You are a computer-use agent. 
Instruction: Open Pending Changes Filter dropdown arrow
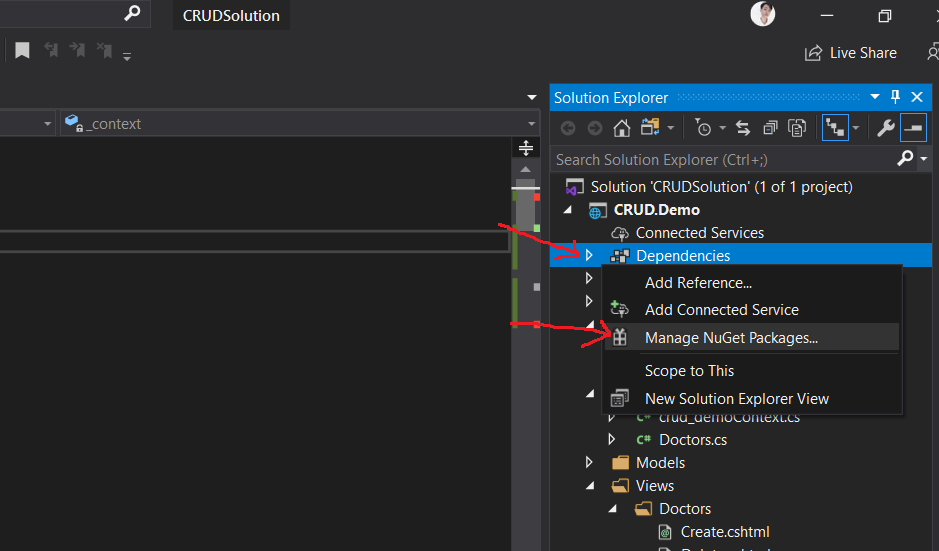tap(723, 128)
